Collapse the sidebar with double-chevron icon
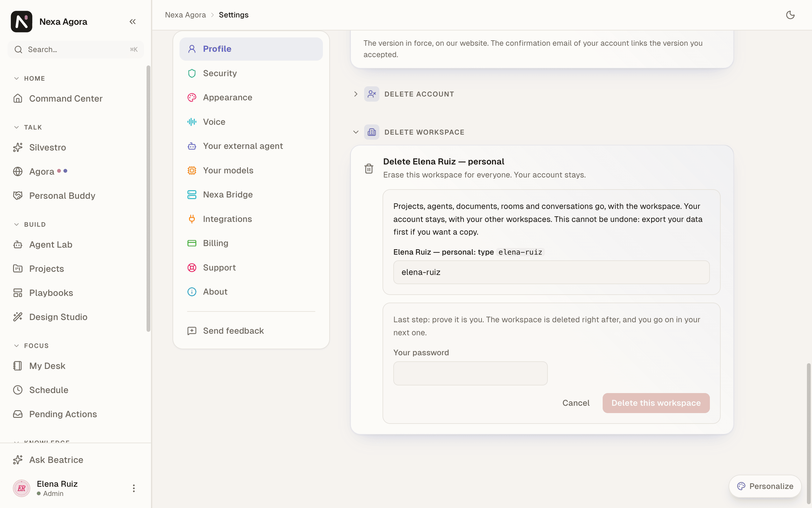 (x=133, y=22)
